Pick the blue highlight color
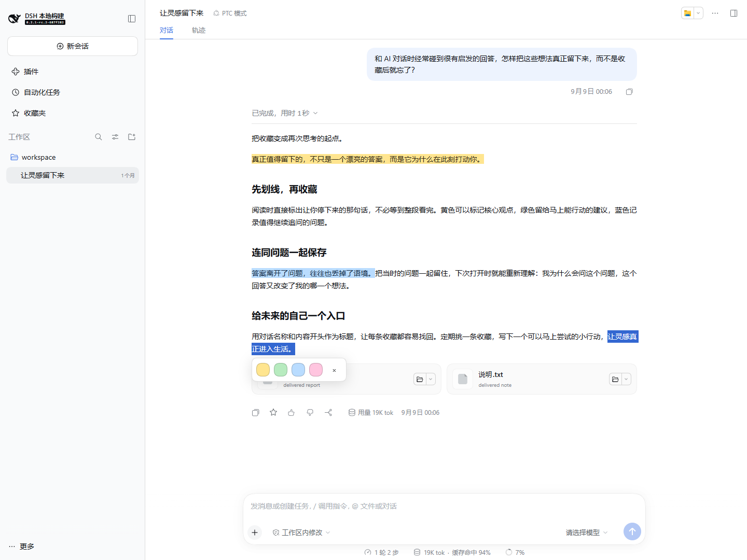747x560 pixels. 298,370
